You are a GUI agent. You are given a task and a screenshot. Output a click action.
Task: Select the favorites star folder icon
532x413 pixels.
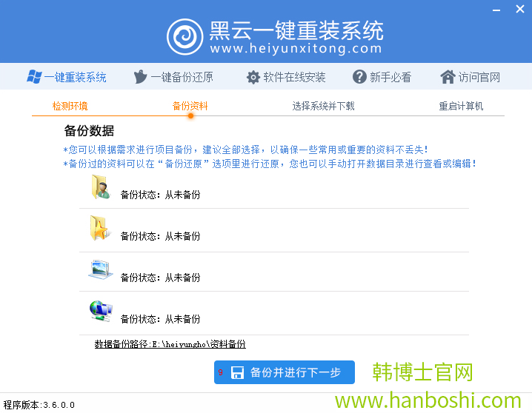click(x=101, y=228)
